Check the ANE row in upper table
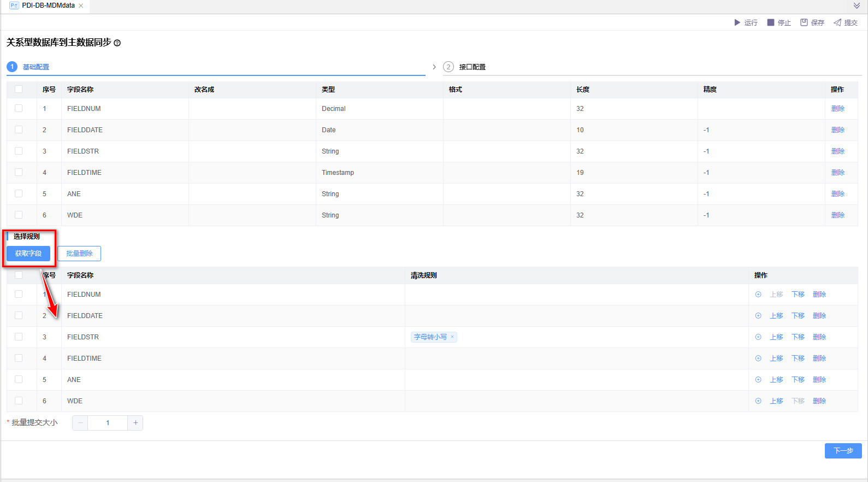Screen dimensions: 868x482 [19, 194]
